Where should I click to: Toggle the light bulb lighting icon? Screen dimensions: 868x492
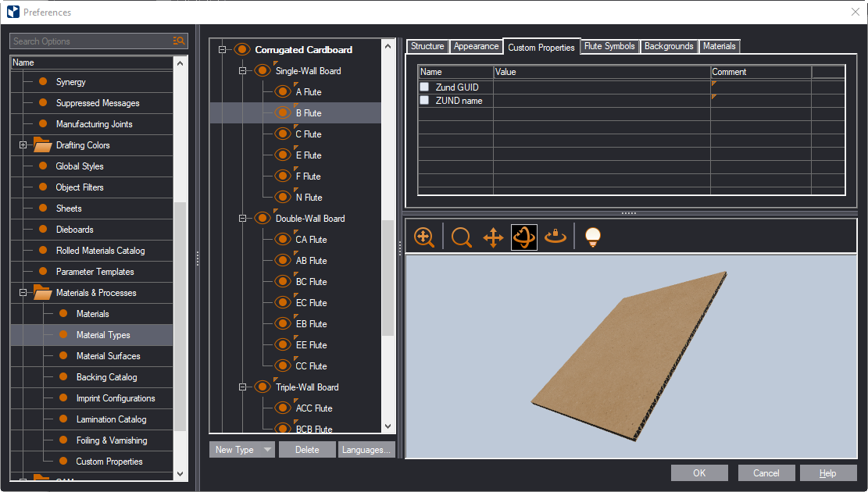tap(593, 237)
